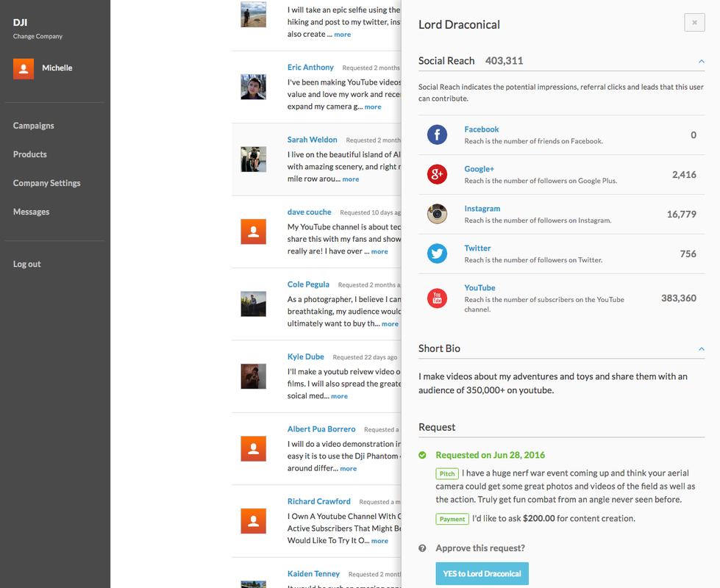Image resolution: width=720 pixels, height=588 pixels.
Task: Open Kyle Dube's profile photo
Action: coord(254,376)
